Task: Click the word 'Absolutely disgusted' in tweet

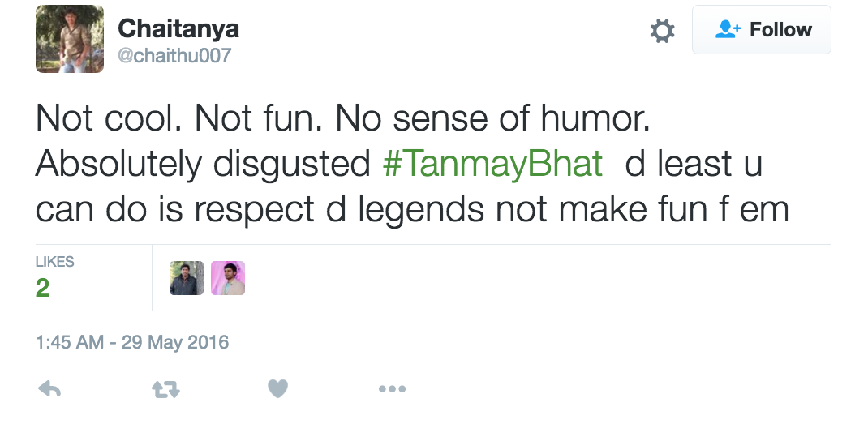Action: pos(203,165)
